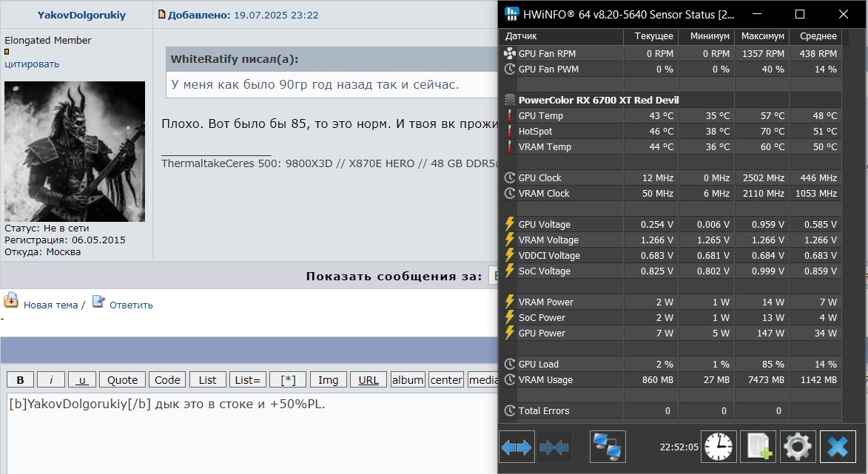Screen dimensions: 868x474
Task: Click the HotSpot thermometer icon
Action: [x=509, y=131]
